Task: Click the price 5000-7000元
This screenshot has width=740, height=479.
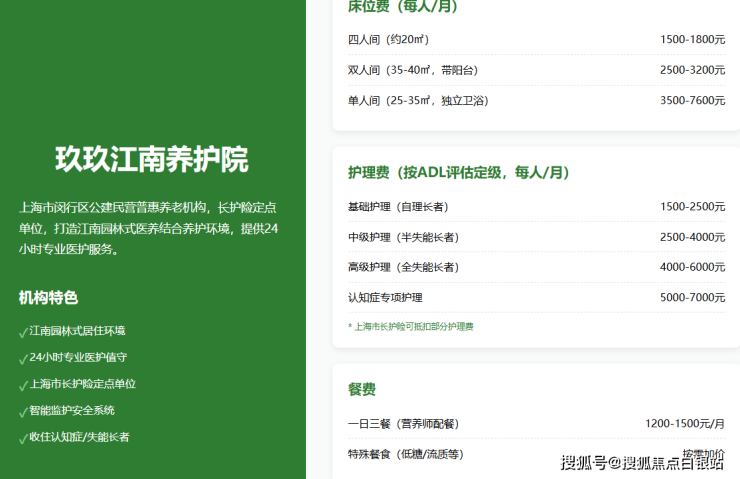Action: pyautogui.click(x=692, y=298)
